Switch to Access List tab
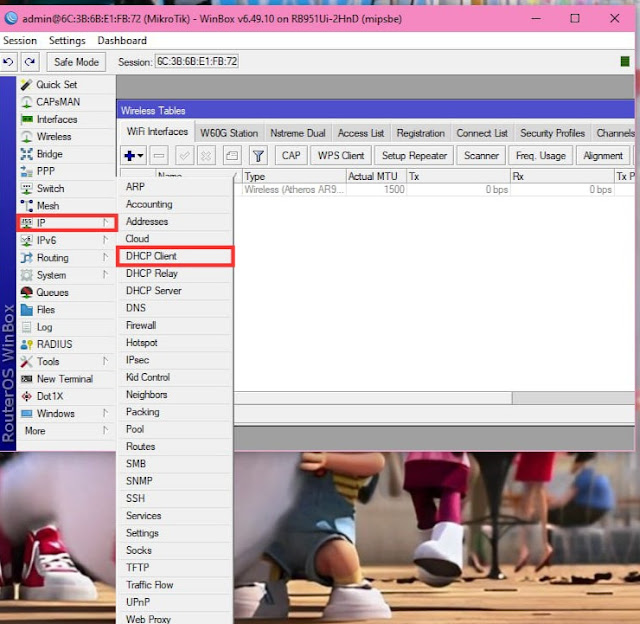Image resolution: width=640 pixels, height=624 pixels. pos(361,133)
